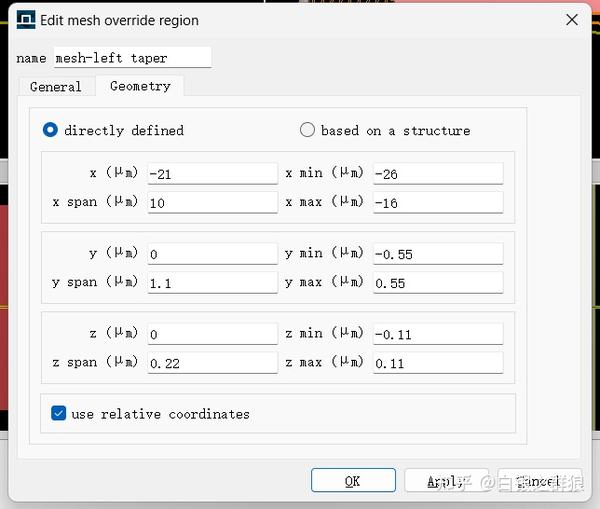The width and height of the screenshot is (600, 509).
Task: Click the z max input field
Action: (x=437, y=363)
